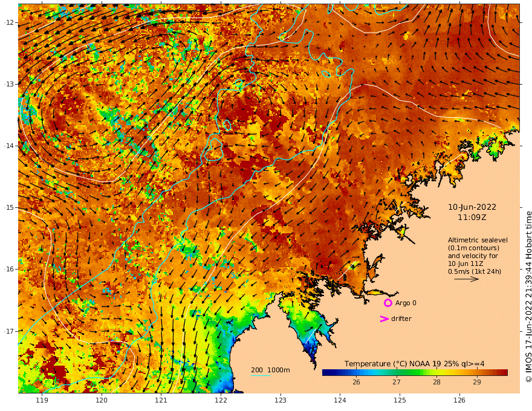Click the IMOS copyright timestamp text

[x=528, y=297]
